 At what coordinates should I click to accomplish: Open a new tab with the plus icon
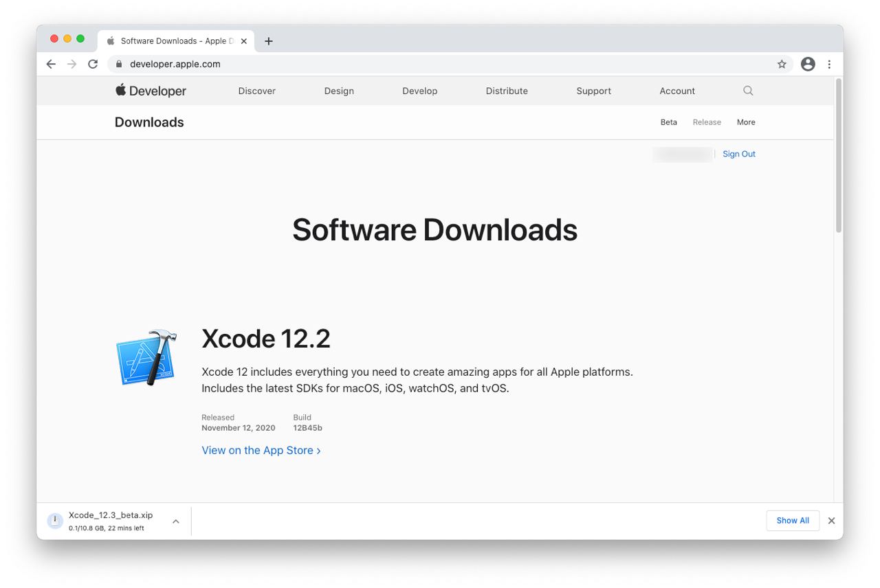click(269, 41)
